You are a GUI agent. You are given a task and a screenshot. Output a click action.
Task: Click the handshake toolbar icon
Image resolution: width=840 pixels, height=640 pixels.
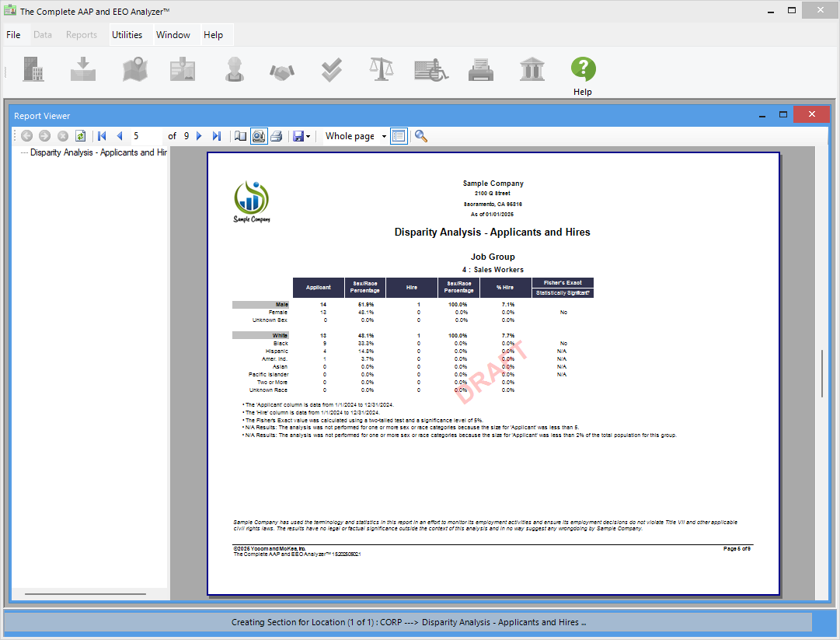pos(282,72)
